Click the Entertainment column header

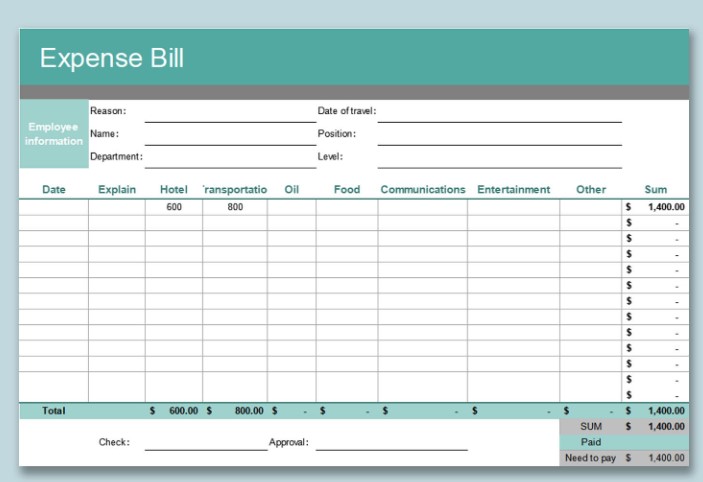[x=513, y=189]
